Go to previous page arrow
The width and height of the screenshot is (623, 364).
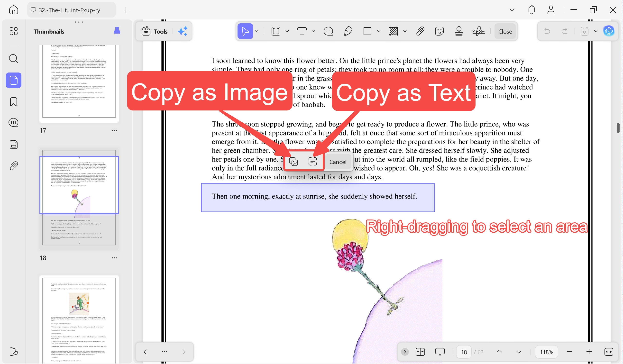[499, 352]
